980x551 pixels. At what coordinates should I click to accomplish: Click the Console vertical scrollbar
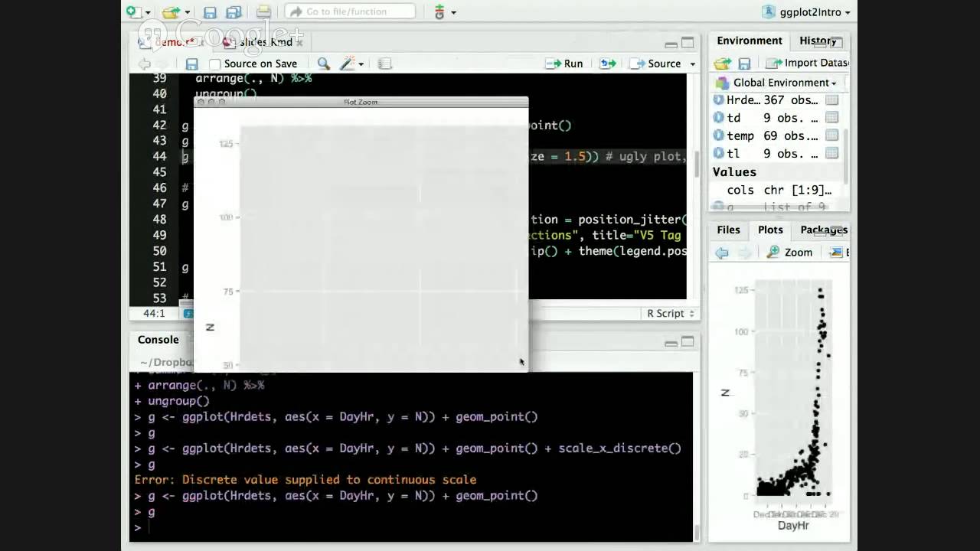pyautogui.click(x=697, y=531)
